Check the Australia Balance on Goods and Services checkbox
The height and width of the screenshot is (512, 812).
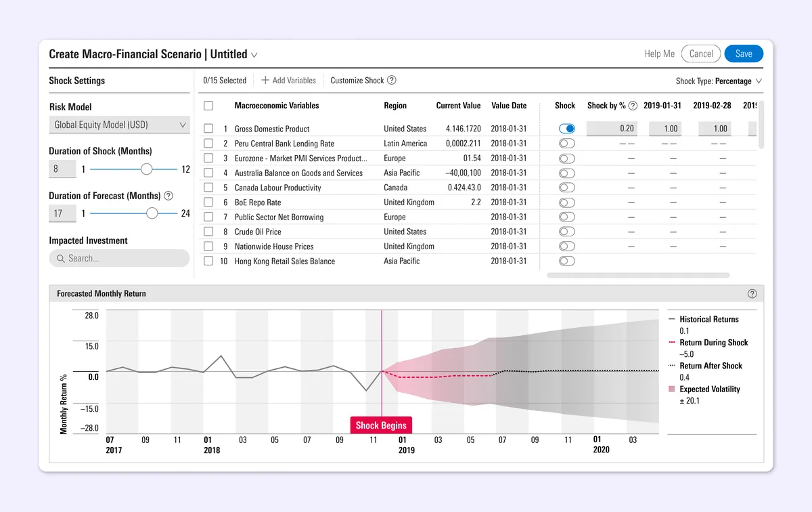208,173
